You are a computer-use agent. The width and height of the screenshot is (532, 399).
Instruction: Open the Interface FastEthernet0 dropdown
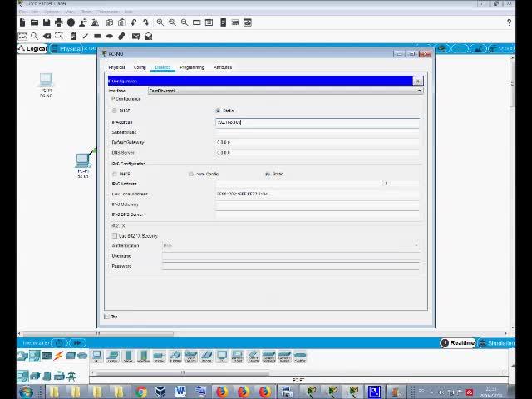coord(286,91)
